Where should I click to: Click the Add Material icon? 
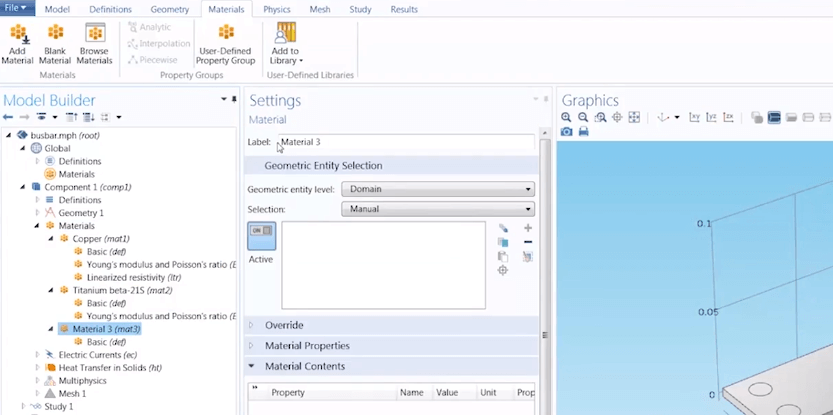coord(17,44)
